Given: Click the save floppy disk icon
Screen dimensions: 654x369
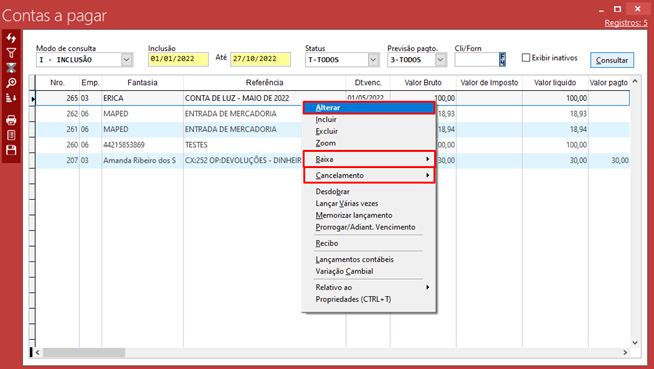Looking at the screenshot, I should click(x=11, y=150).
